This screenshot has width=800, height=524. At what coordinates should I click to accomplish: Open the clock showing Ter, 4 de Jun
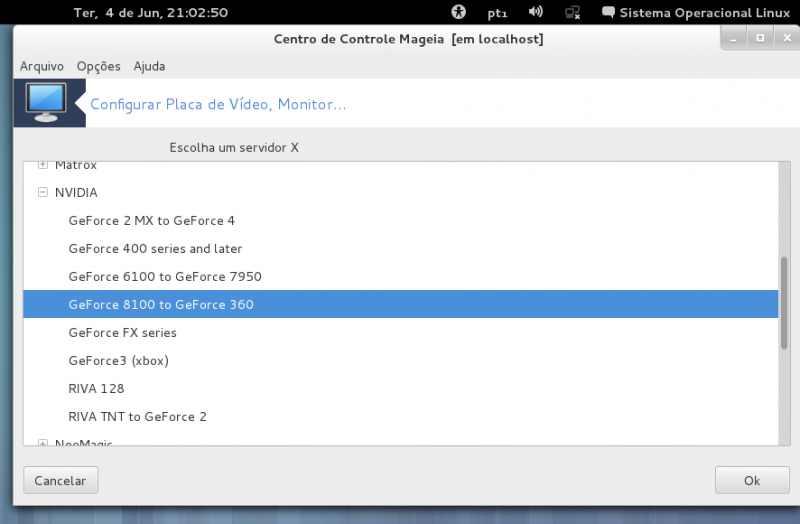pos(151,12)
